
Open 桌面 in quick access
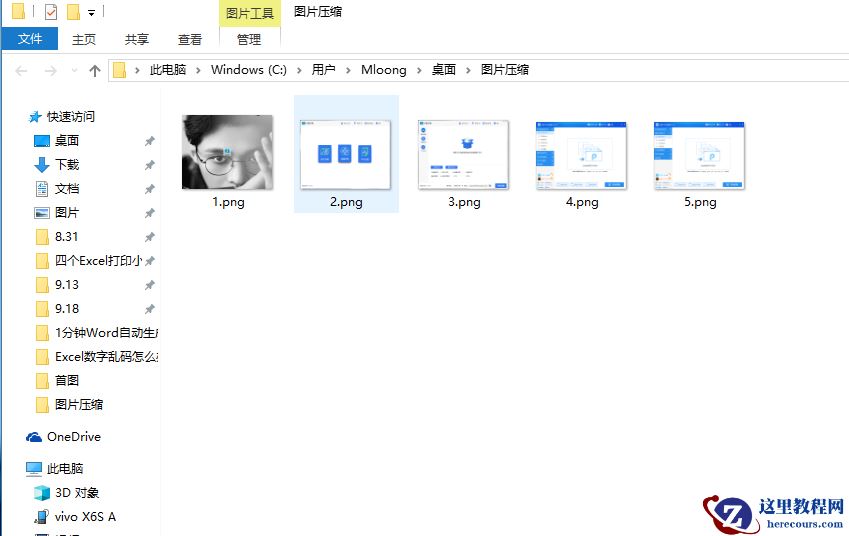click(67, 141)
